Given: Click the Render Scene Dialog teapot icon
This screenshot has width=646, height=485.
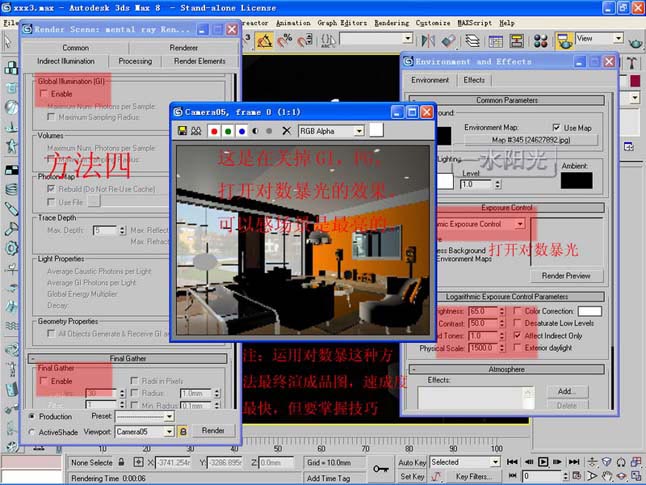Looking at the screenshot, I should tap(564, 40).
